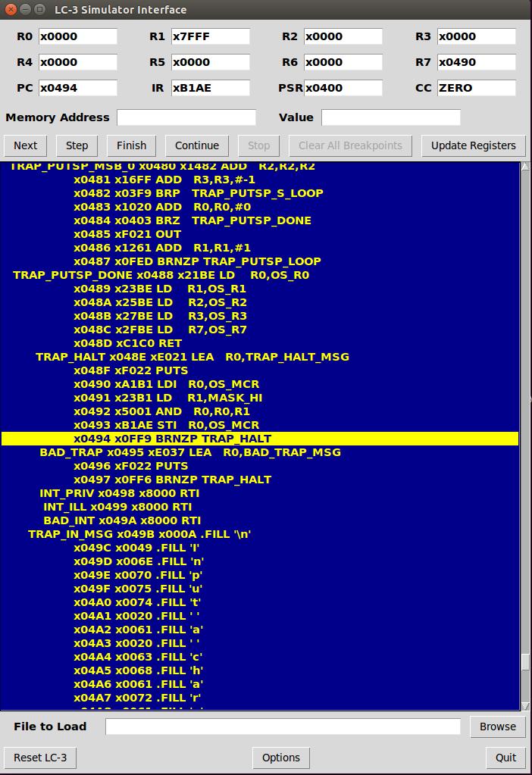
Task: Focus the R5 register field
Action: pyautogui.click(x=210, y=62)
